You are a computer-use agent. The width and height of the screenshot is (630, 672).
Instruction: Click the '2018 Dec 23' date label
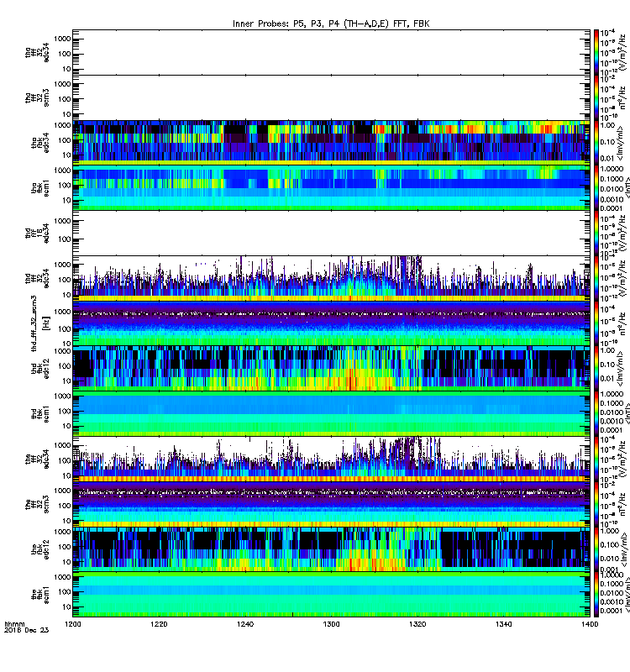pos(27,630)
